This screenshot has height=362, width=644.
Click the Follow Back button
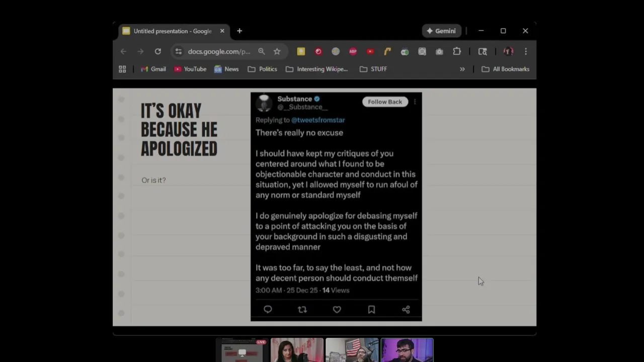click(x=385, y=102)
